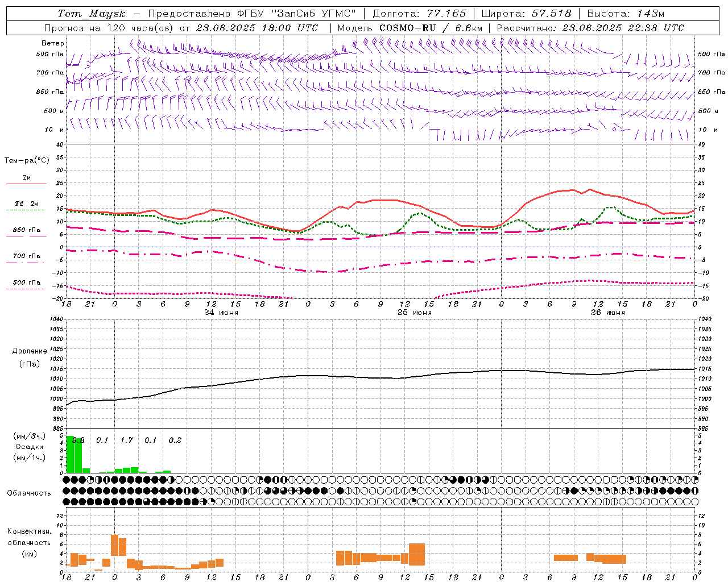Click the Облачность cloud cover label
The height and width of the screenshot is (582, 728).
pos(29,493)
